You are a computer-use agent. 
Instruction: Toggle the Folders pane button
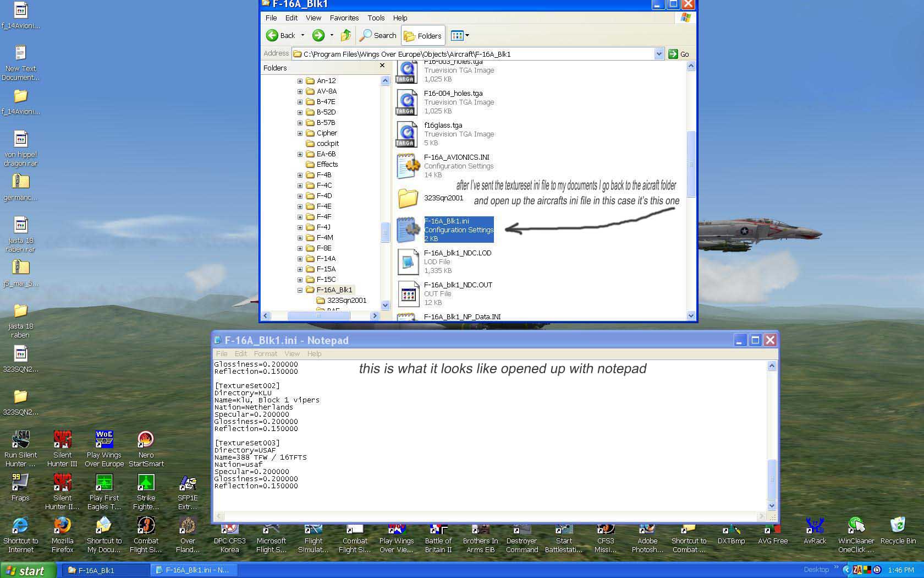423,36
